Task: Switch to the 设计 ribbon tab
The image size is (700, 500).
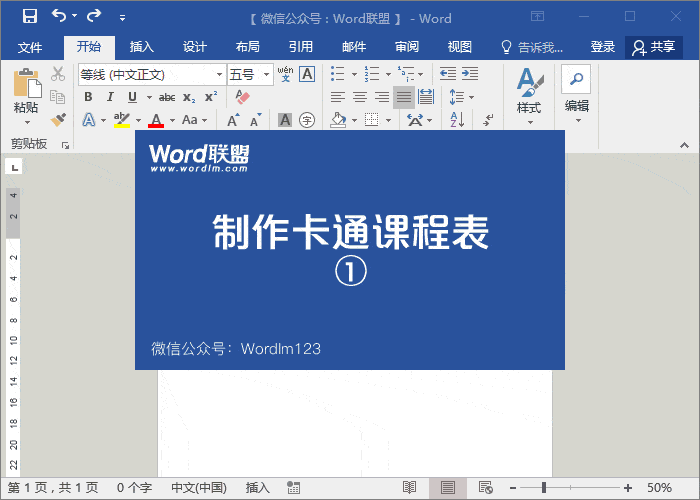Action: coord(195,47)
